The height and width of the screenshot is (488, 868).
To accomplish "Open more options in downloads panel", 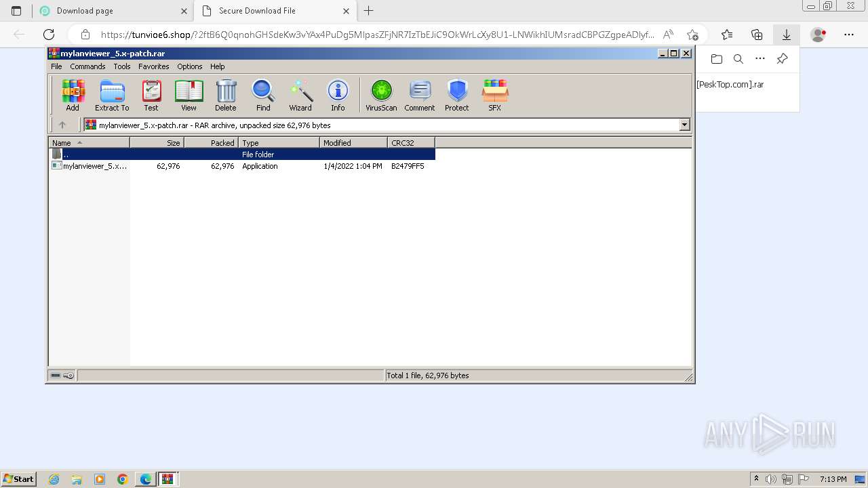I will [x=760, y=59].
